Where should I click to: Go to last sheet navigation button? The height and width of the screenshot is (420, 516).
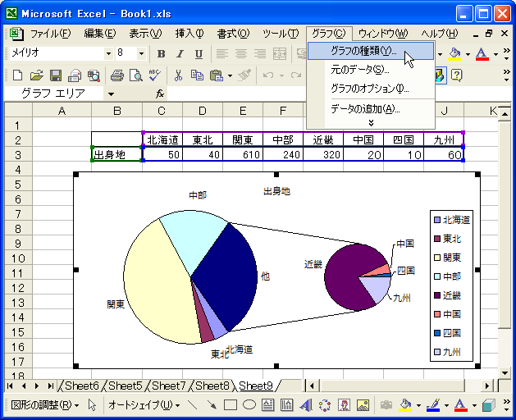click(x=50, y=386)
